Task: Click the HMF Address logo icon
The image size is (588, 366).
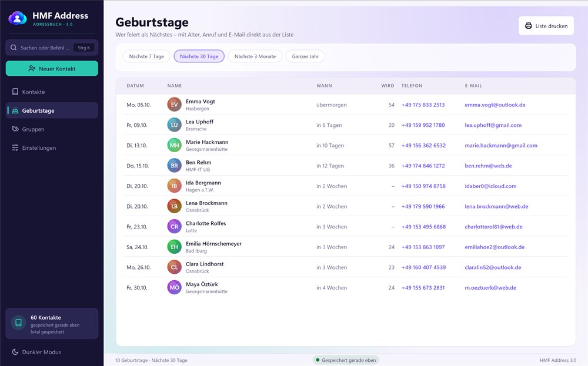Action: [x=18, y=18]
